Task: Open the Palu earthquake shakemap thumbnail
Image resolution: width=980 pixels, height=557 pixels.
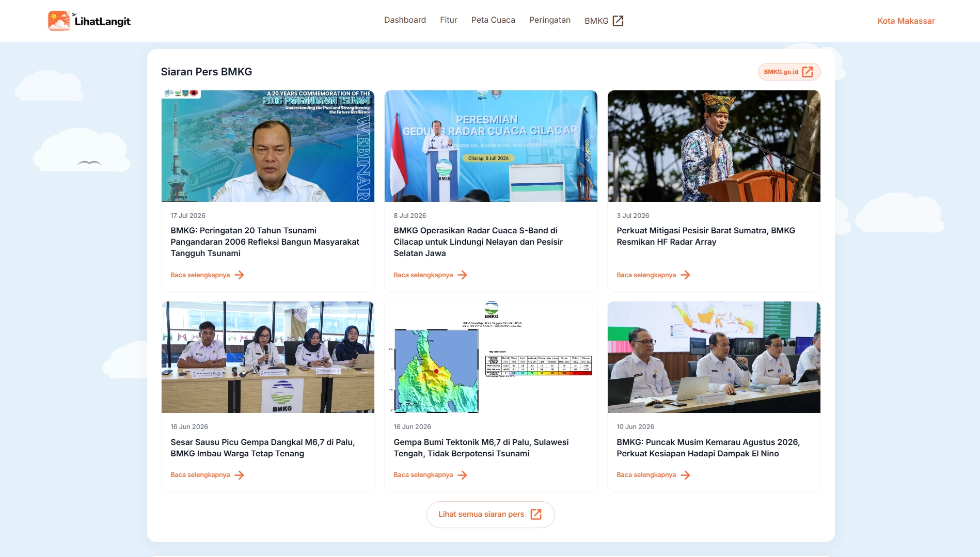Action: pos(491,357)
